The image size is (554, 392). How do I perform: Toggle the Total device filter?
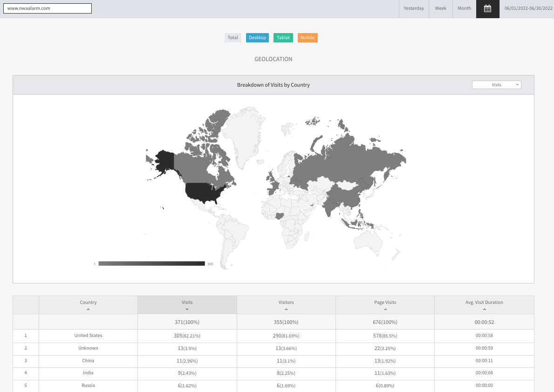click(x=233, y=38)
